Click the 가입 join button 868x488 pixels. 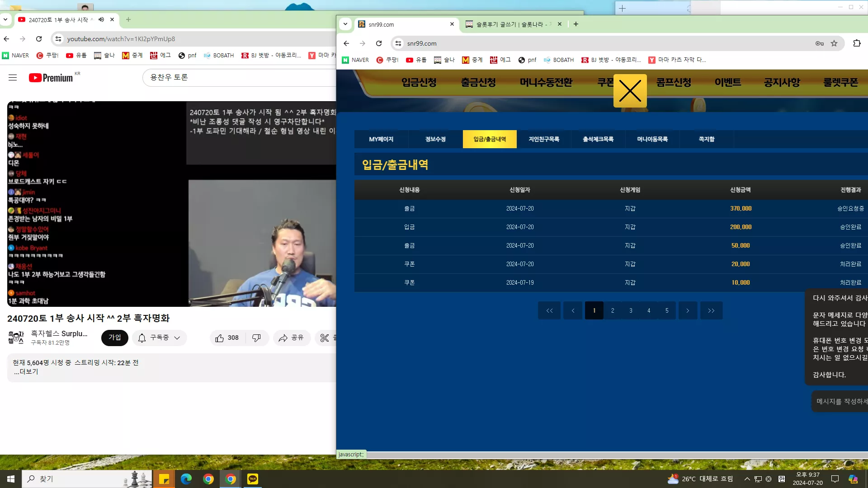(115, 338)
